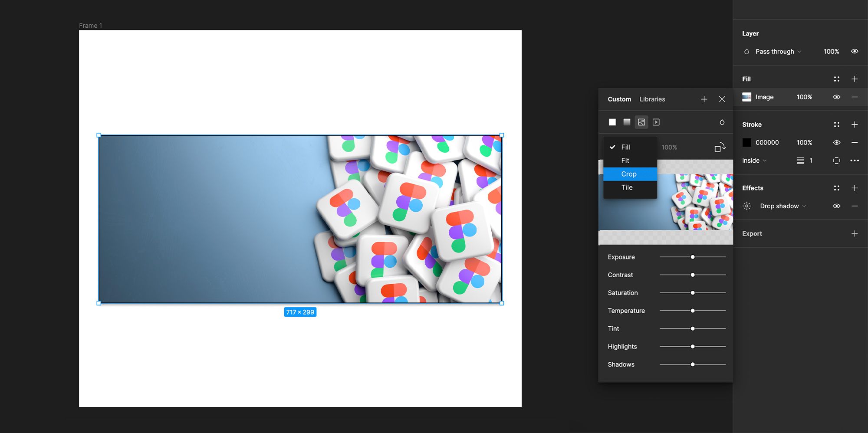Choose Fill in the image mode menu
The image size is (868, 433).
(630, 147)
